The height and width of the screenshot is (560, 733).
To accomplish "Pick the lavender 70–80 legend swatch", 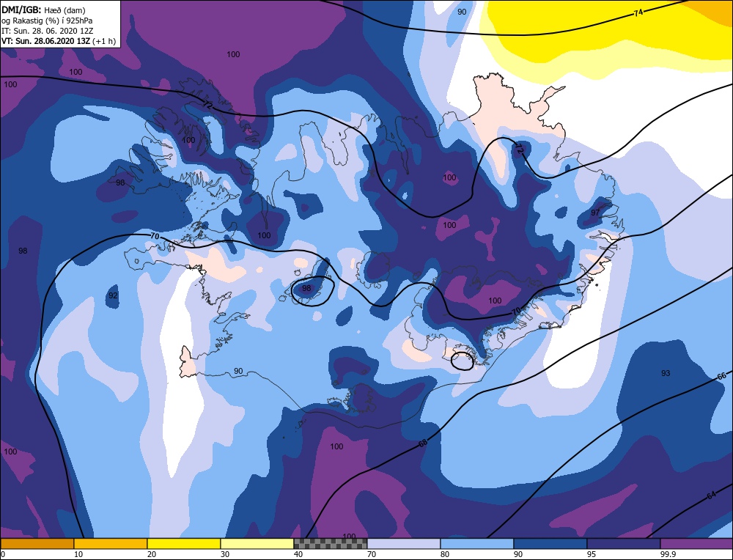I will (x=403, y=544).
